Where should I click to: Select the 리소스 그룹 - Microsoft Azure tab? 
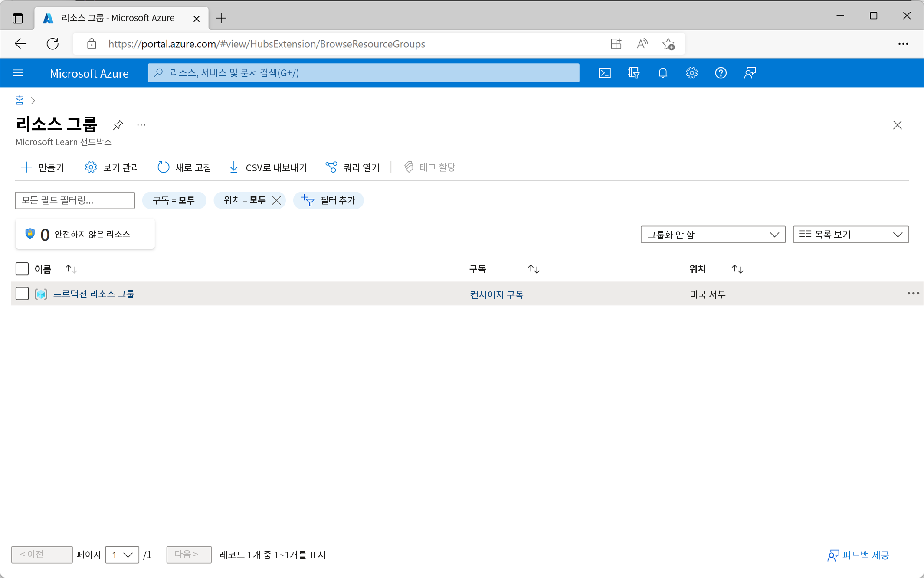[x=121, y=18]
